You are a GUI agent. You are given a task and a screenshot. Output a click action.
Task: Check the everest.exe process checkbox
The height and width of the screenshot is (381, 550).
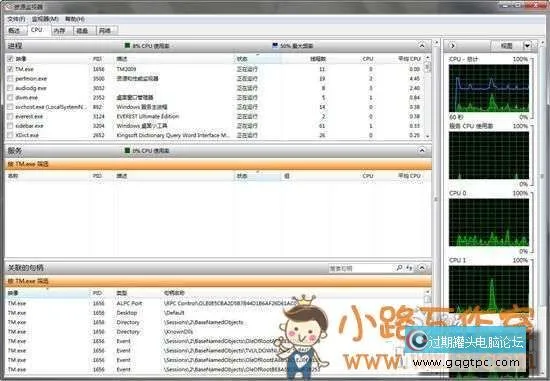point(10,116)
